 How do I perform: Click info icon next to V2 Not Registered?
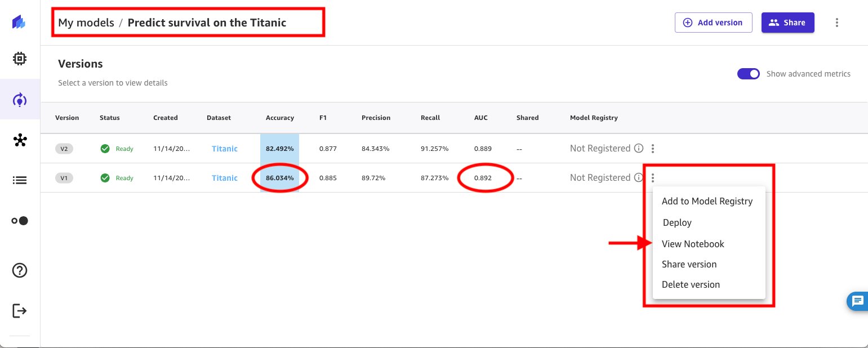[639, 149]
